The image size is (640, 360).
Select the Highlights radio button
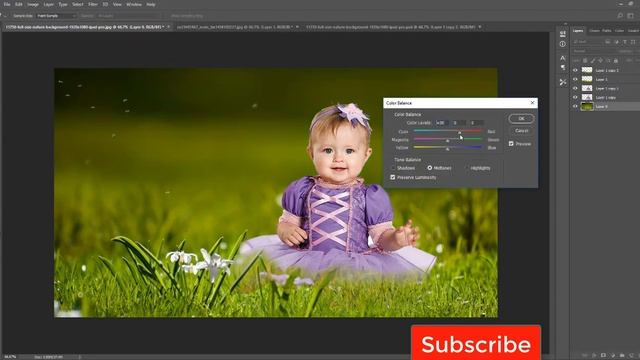click(467, 168)
